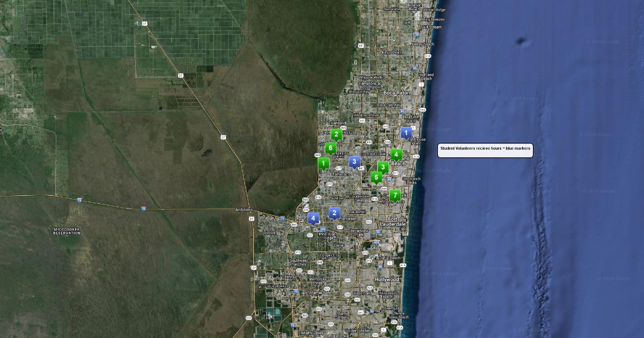Image resolution: width=644 pixels, height=338 pixels.
Task: Click green marker number 1
Action: (x=323, y=163)
